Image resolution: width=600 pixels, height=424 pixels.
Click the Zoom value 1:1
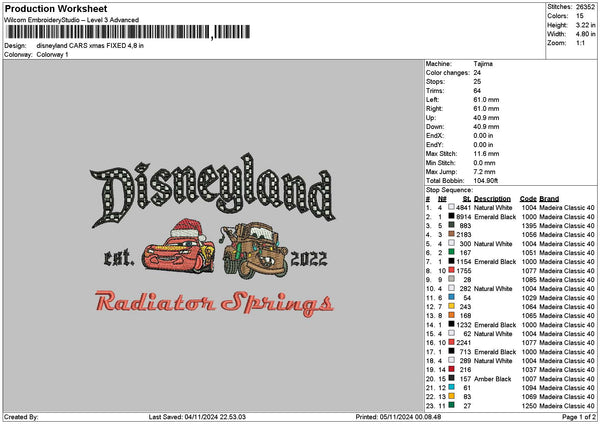[580, 43]
